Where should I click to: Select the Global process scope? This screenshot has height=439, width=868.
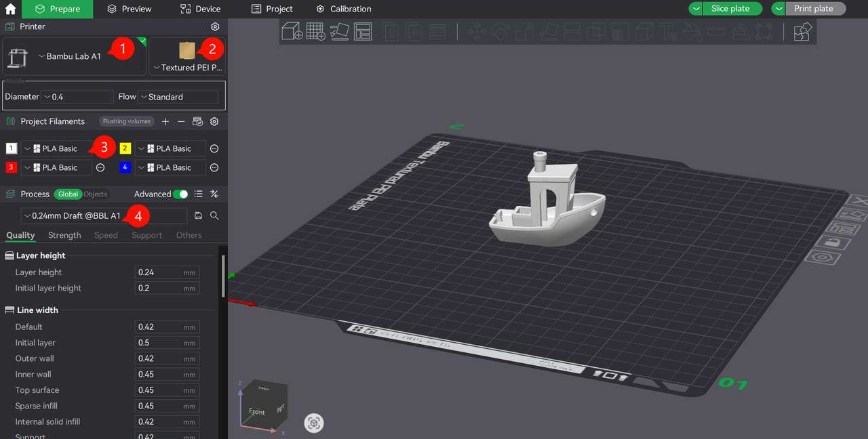pyautogui.click(x=68, y=194)
